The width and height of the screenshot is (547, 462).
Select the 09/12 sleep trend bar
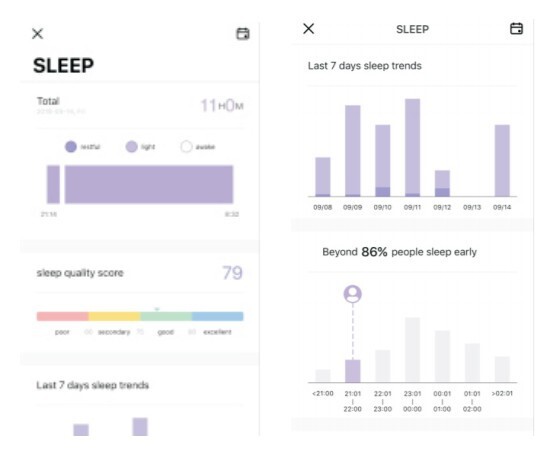coord(442,184)
